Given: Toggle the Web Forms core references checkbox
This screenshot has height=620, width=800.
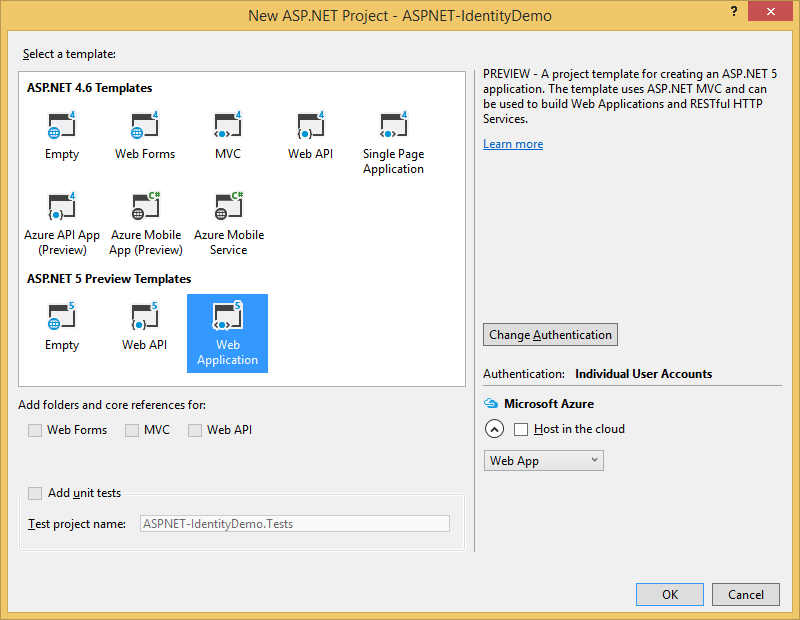Looking at the screenshot, I should pyautogui.click(x=35, y=430).
